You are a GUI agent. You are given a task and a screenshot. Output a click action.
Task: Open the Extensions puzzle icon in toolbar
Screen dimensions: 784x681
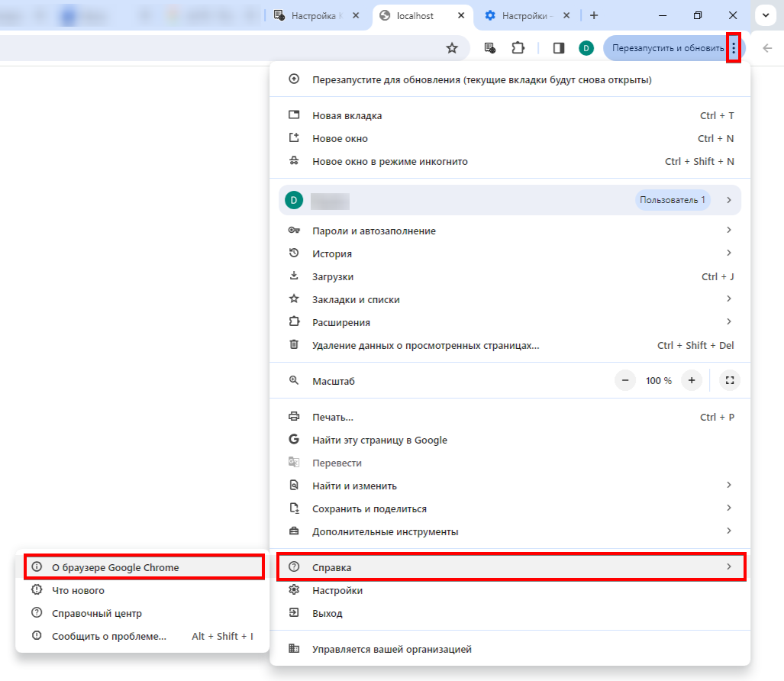pyautogui.click(x=518, y=48)
